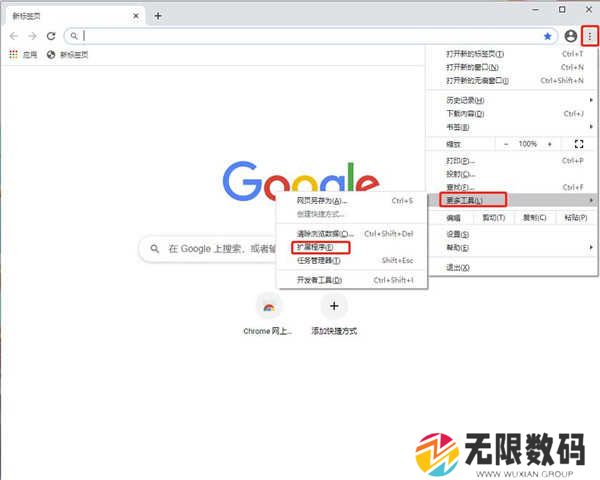Open 任务管理器(T) in the submenu
This screenshot has height=480, width=600.
pyautogui.click(x=352, y=261)
